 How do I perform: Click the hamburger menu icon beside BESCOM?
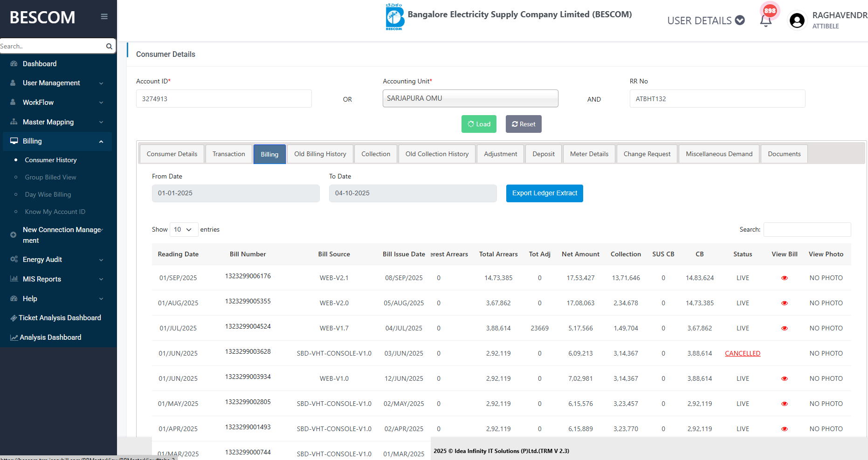(x=104, y=17)
